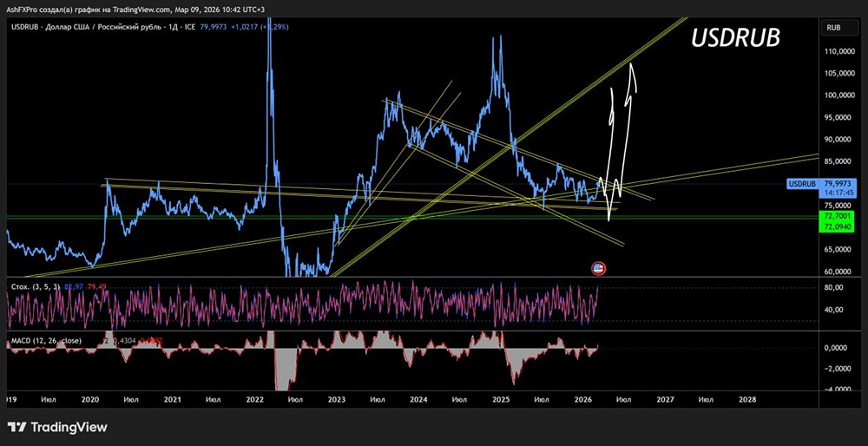Click 75,0000 on the price axis
The height and width of the screenshot is (446, 868).
click(x=838, y=206)
